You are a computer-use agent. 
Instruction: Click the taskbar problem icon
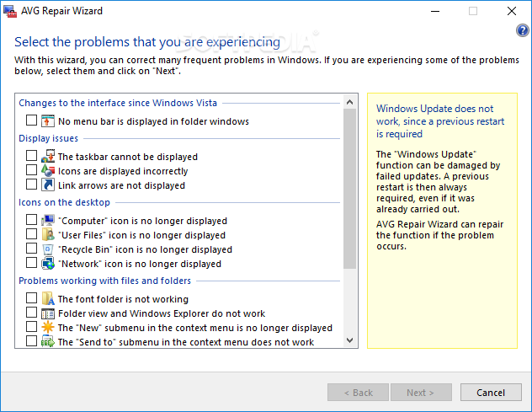point(48,156)
